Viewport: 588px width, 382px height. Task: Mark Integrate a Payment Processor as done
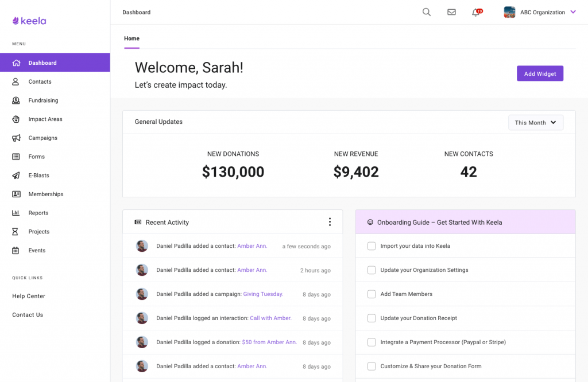(x=371, y=342)
